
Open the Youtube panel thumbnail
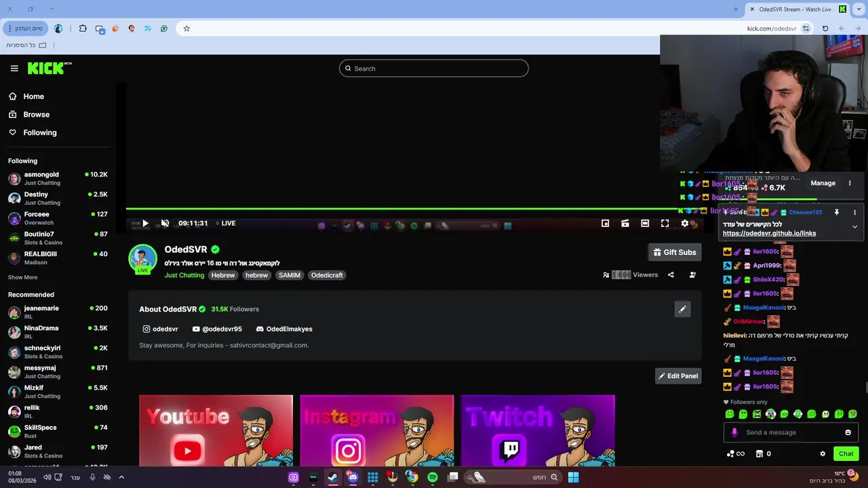click(216, 430)
